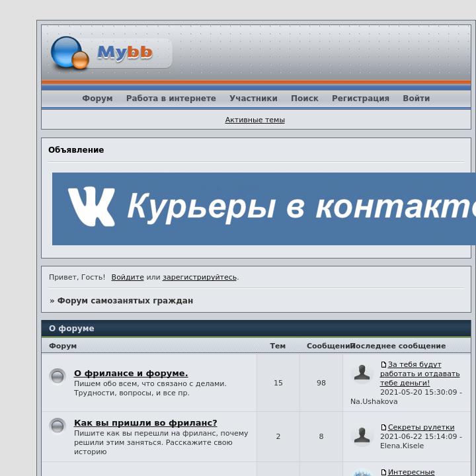Open Работа в интернете menu item

point(171,99)
